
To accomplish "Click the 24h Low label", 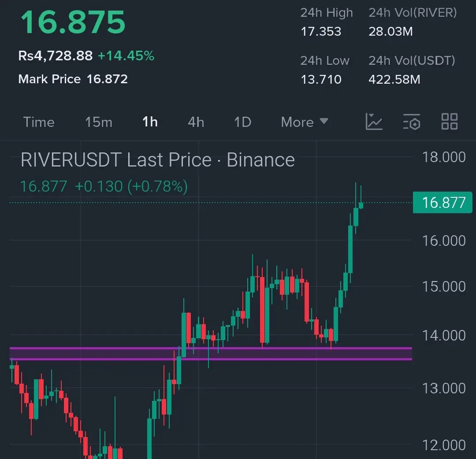I will pyautogui.click(x=325, y=61).
